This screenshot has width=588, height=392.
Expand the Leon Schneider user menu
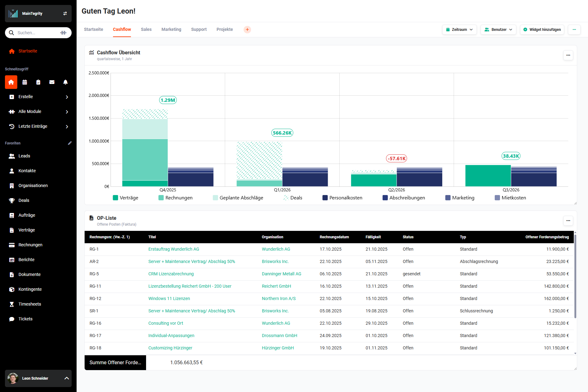click(x=38, y=378)
